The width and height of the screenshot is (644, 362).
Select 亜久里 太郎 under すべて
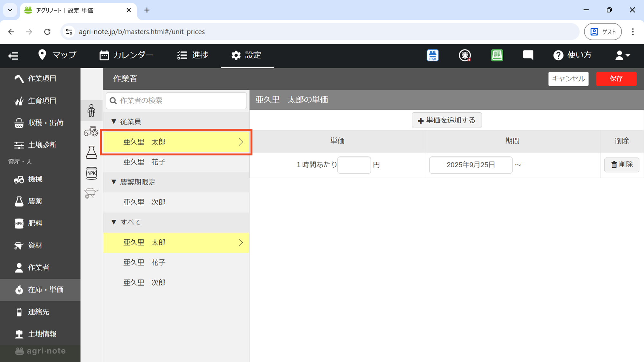(176, 243)
